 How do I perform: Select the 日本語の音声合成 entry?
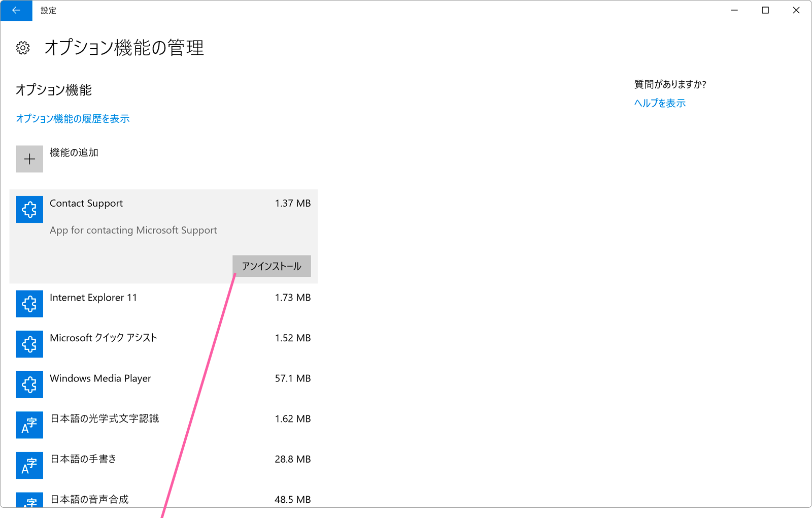pos(163,498)
